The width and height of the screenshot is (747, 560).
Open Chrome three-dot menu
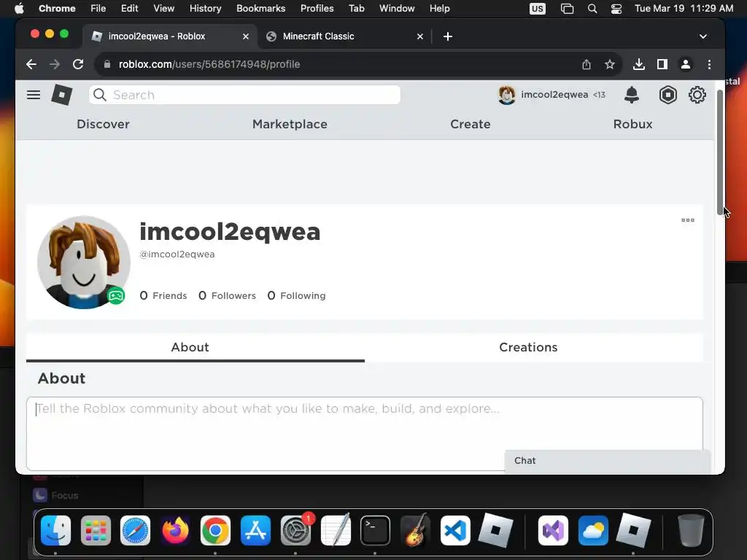tap(709, 64)
